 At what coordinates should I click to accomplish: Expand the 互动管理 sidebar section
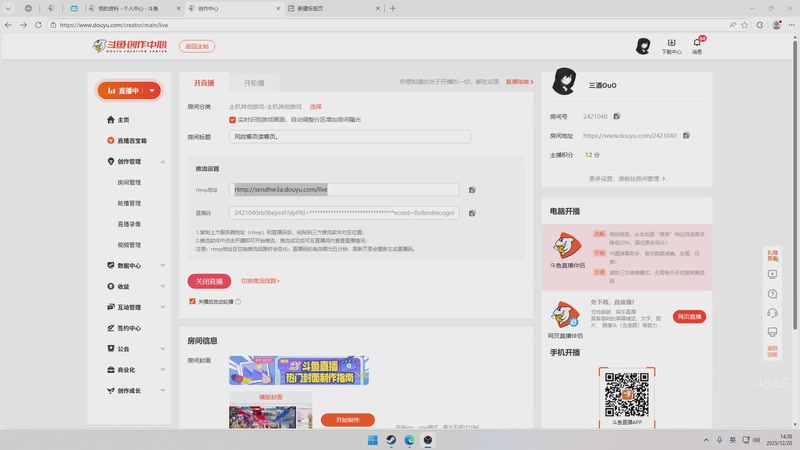coord(162,307)
